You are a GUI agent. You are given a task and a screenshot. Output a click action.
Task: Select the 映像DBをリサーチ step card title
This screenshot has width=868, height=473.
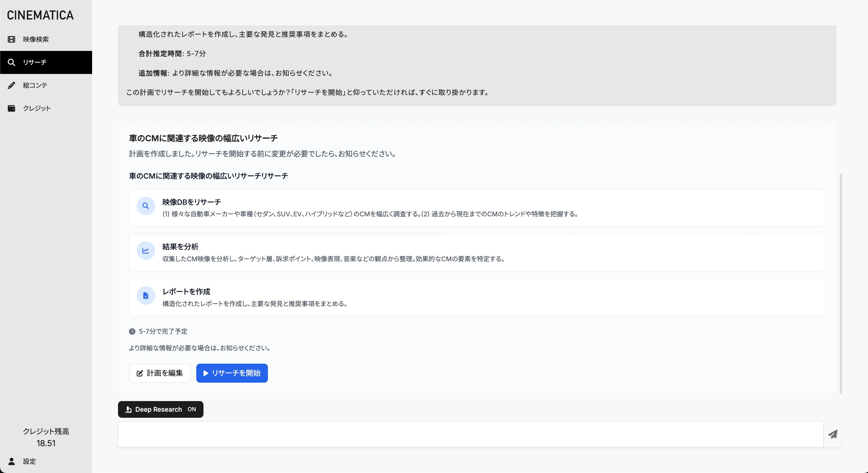(192, 202)
